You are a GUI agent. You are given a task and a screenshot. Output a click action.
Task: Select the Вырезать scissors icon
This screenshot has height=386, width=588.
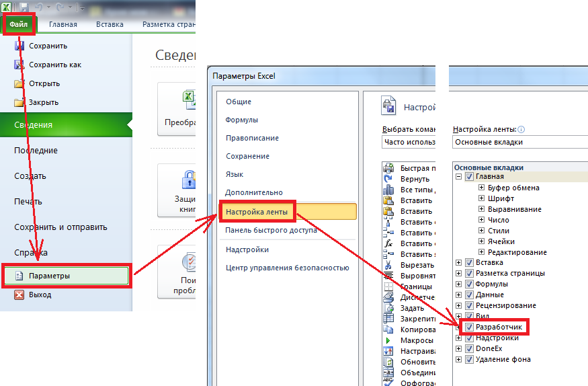point(388,265)
